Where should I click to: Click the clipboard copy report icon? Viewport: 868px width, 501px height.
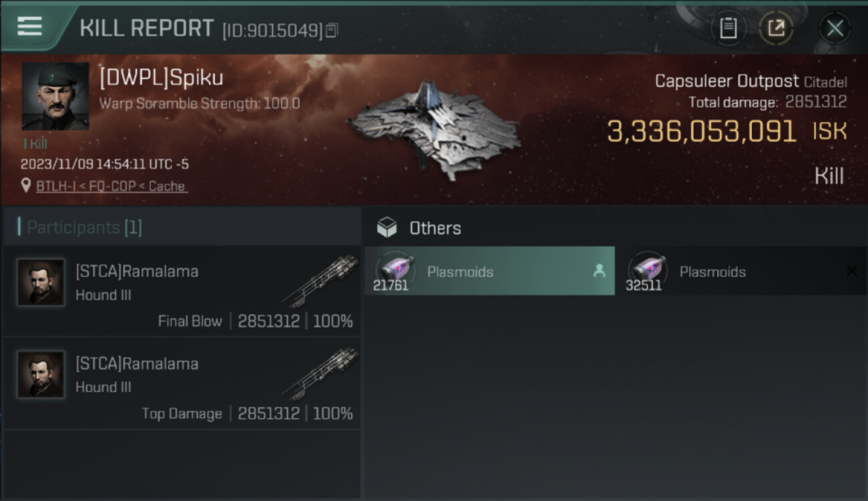pyautogui.click(x=728, y=28)
